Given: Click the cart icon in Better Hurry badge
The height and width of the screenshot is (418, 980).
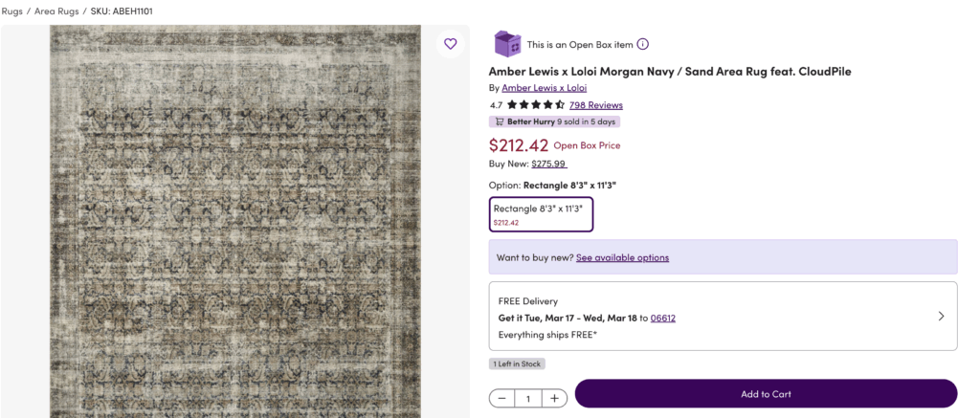Looking at the screenshot, I should (x=499, y=122).
